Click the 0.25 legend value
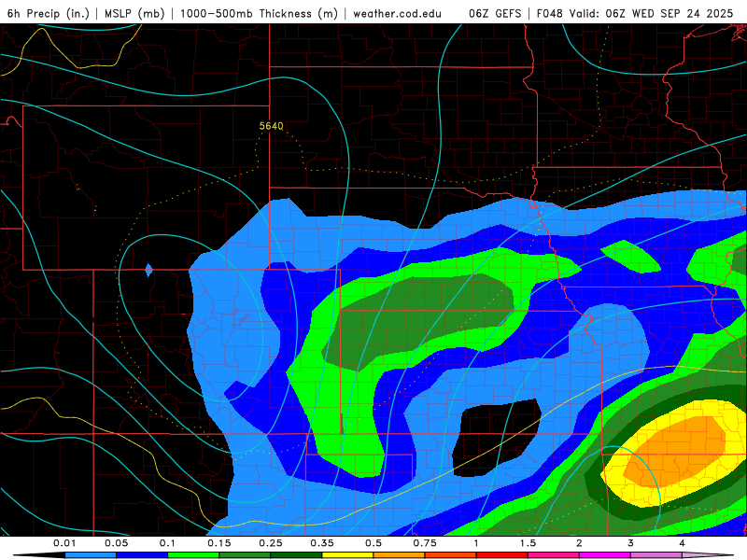Viewport: 747px width, 560px height. (271, 543)
